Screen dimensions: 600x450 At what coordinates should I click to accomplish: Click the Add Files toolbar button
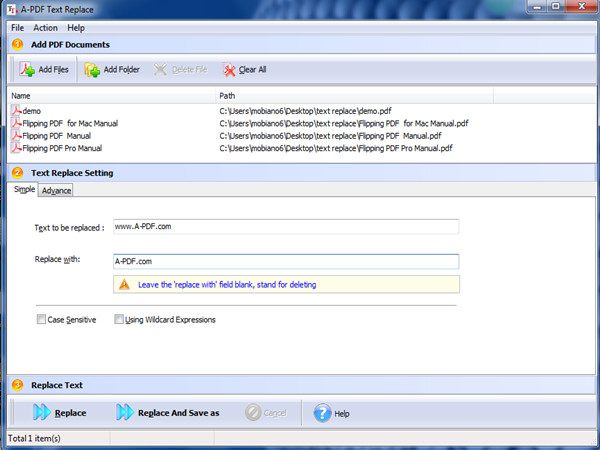click(44, 69)
